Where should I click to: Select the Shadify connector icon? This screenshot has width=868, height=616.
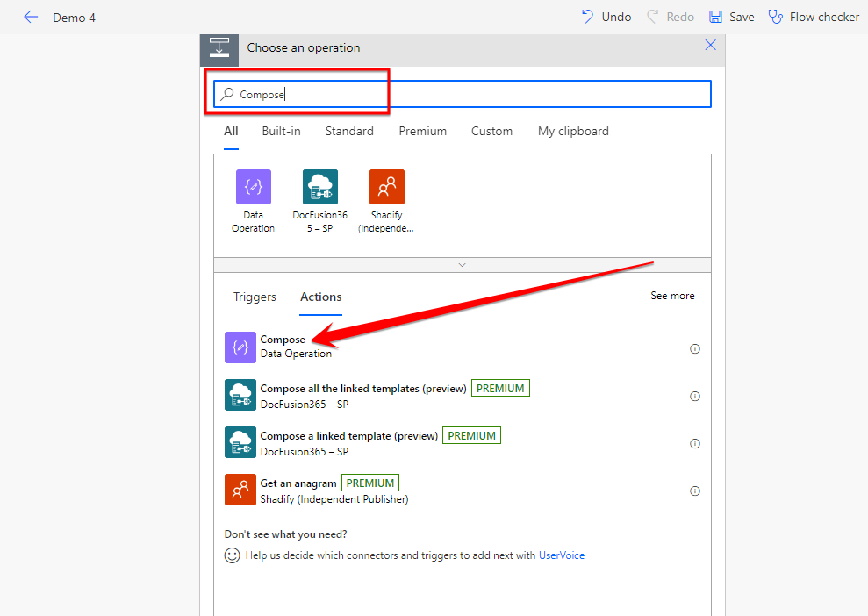click(387, 187)
